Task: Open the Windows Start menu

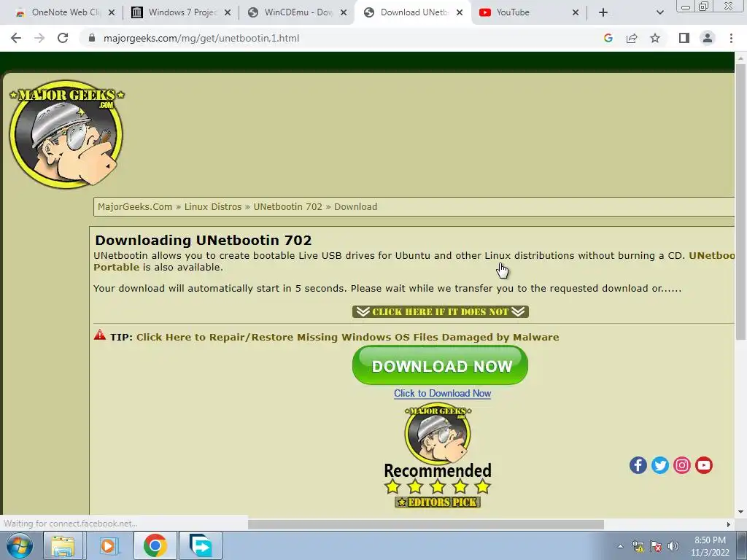Action: tap(19, 545)
